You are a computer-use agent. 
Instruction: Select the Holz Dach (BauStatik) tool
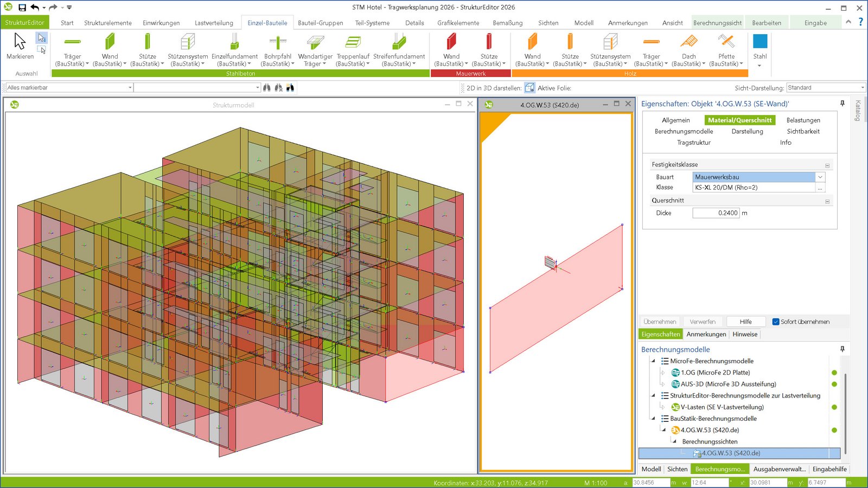coord(688,42)
